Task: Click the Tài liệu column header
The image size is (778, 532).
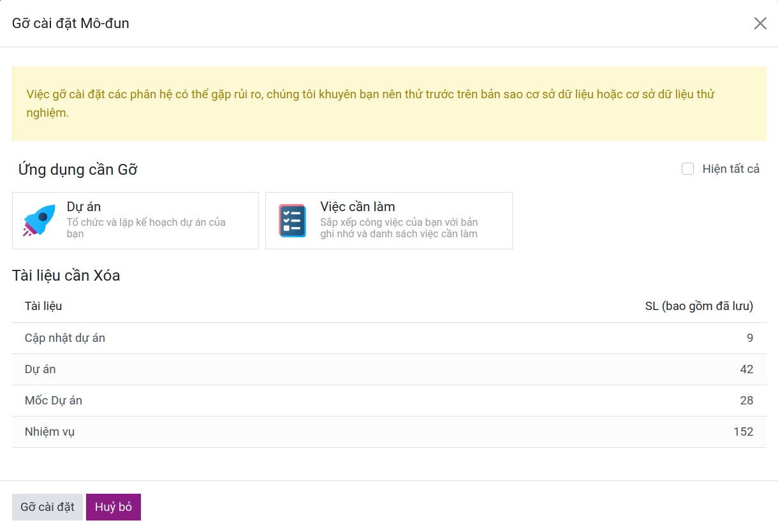Action: (x=43, y=306)
